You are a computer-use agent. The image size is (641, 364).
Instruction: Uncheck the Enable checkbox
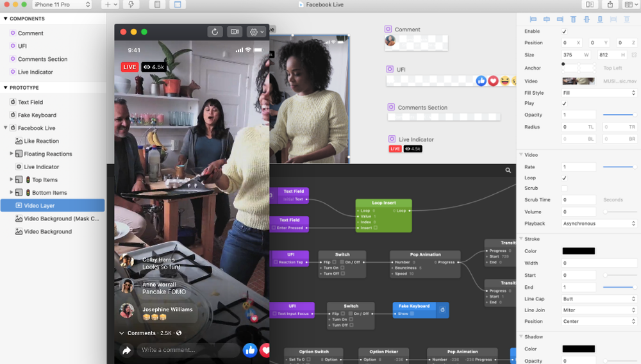(x=564, y=31)
